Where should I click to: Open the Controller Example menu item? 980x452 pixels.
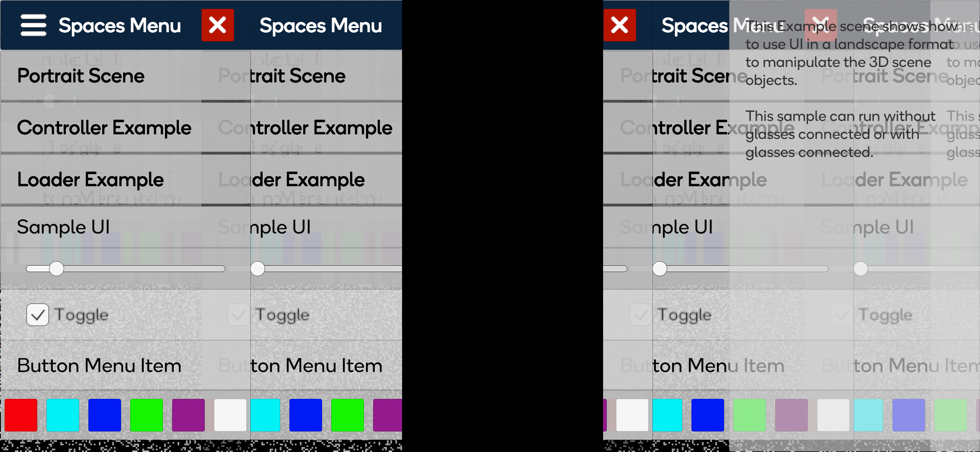(x=104, y=128)
